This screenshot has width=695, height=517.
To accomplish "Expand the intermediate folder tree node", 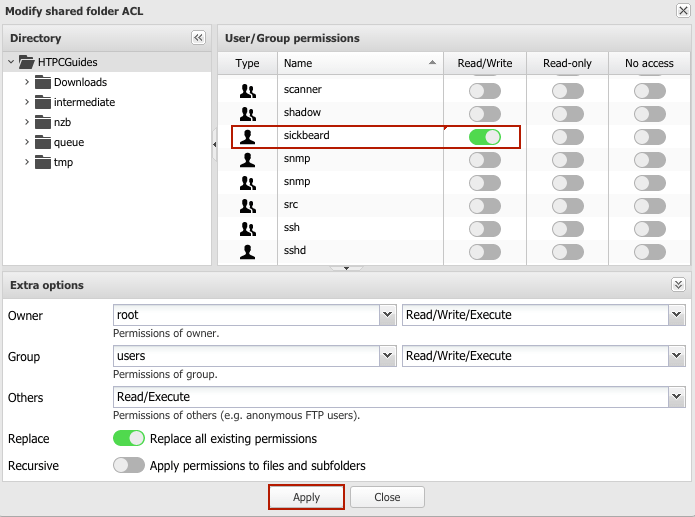I will click(x=27, y=102).
